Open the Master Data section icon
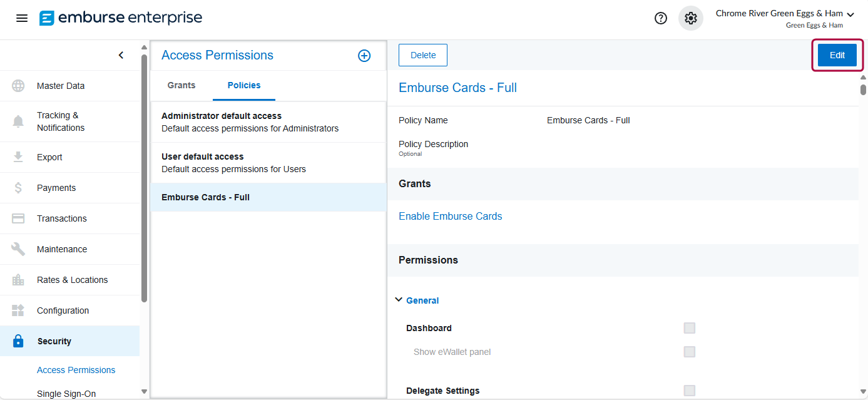Image resolution: width=868 pixels, height=400 pixels. pyautogui.click(x=18, y=85)
